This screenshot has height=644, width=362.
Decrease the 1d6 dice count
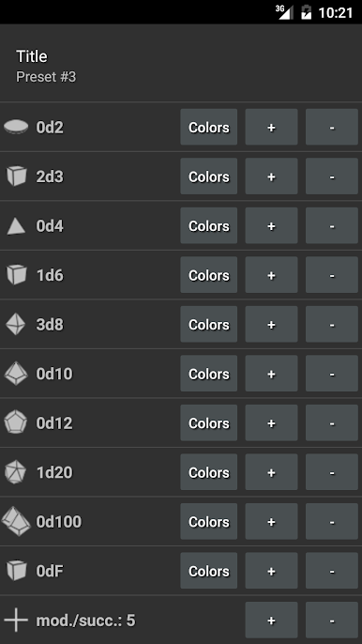click(332, 275)
